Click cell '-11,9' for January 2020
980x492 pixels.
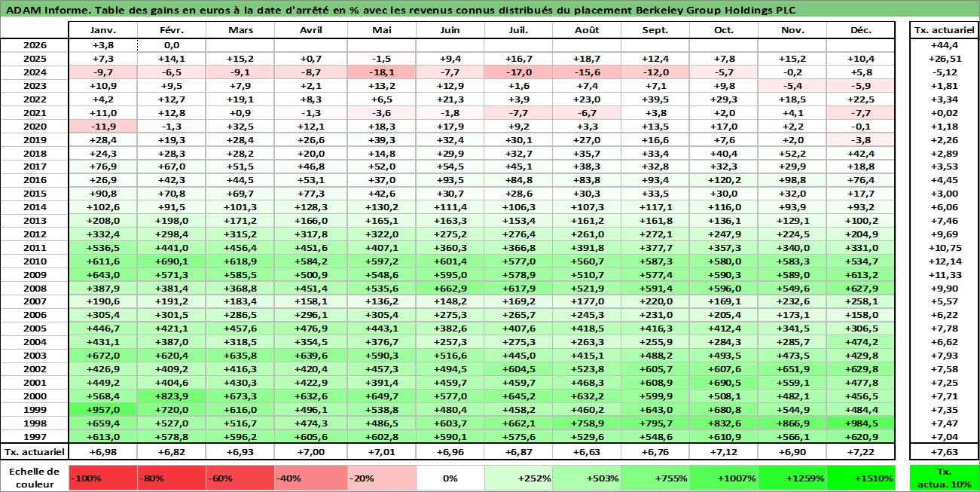tap(102, 126)
